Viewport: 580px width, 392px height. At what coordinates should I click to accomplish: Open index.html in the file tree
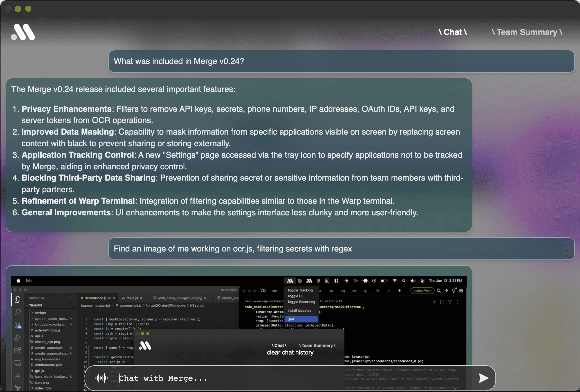click(x=43, y=388)
